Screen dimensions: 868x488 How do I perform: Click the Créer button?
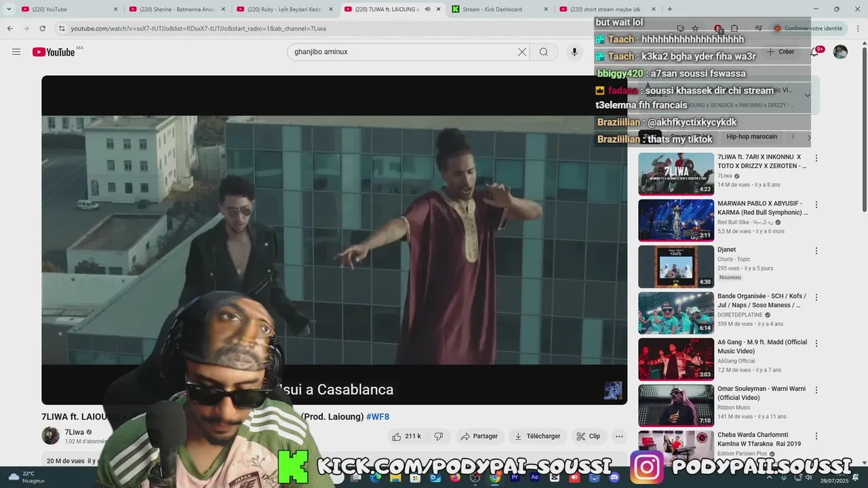[781, 52]
